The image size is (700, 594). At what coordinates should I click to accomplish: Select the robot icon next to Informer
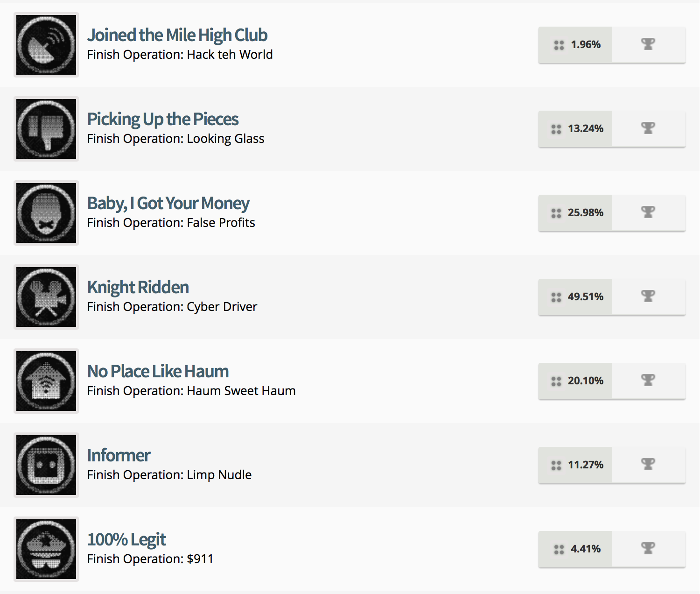coord(46,465)
